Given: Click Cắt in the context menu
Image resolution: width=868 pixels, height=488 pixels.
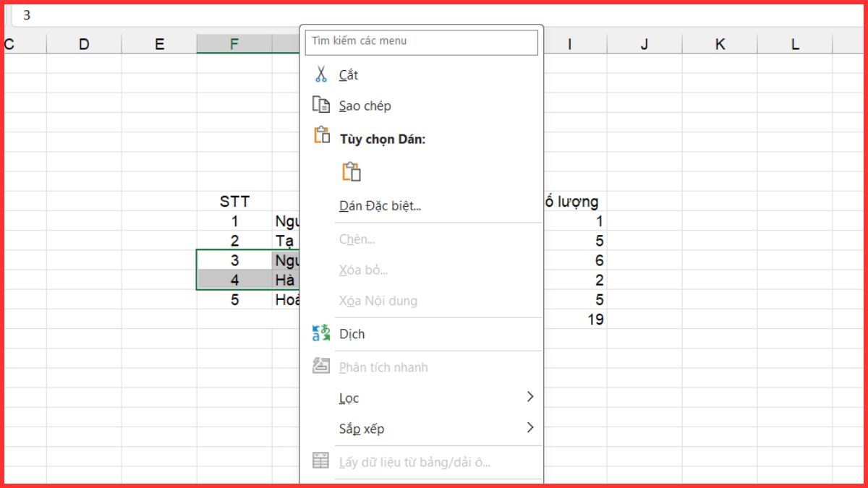Looking at the screenshot, I should pyautogui.click(x=349, y=75).
